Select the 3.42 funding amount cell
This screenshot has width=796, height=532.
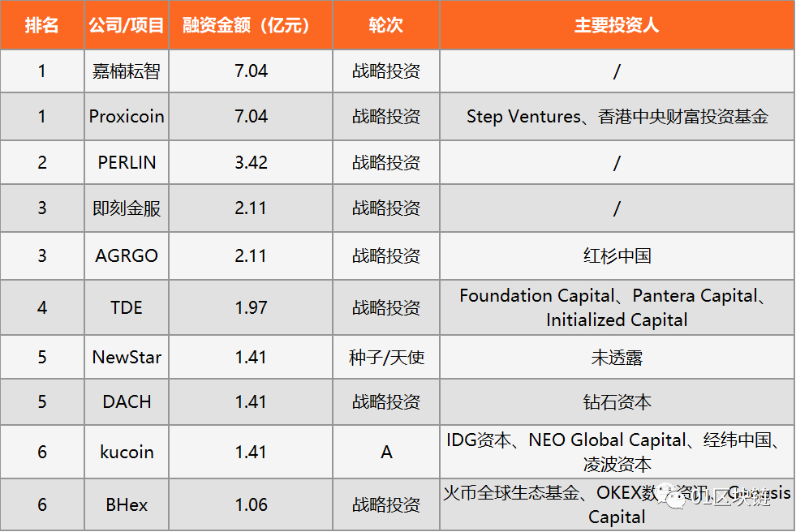pos(251,162)
